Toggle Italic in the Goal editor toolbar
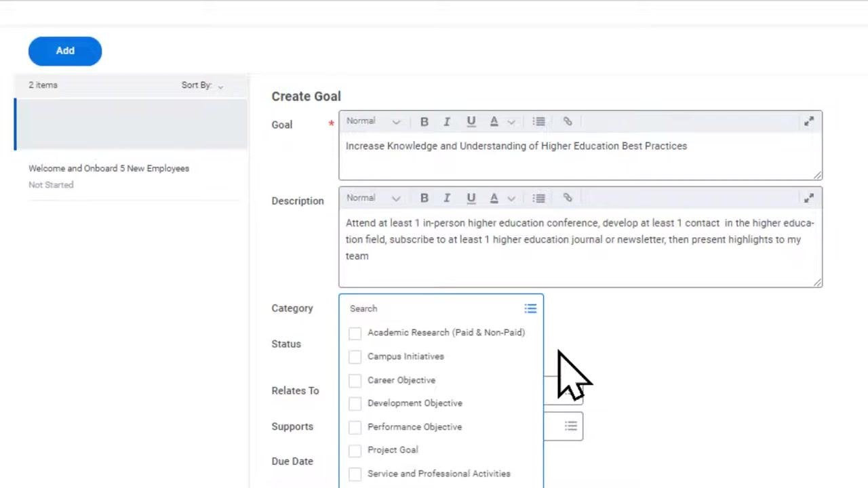Viewport: 868px width, 488px height. pyautogui.click(x=447, y=121)
